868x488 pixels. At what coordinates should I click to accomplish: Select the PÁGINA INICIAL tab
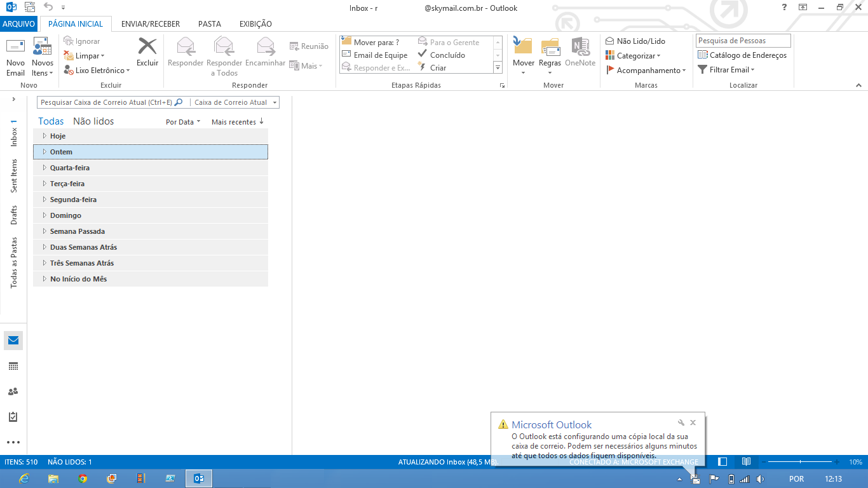(x=76, y=24)
